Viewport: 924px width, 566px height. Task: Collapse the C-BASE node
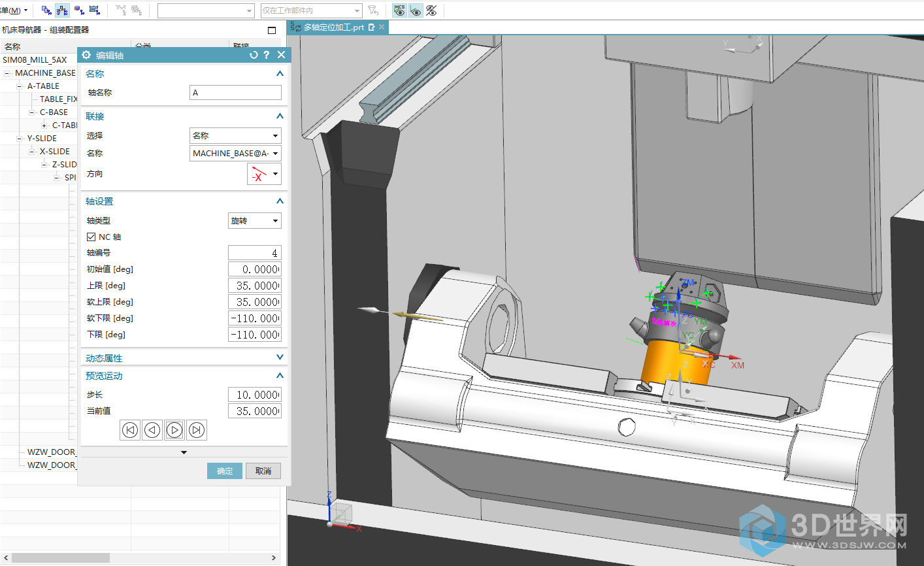(32, 112)
